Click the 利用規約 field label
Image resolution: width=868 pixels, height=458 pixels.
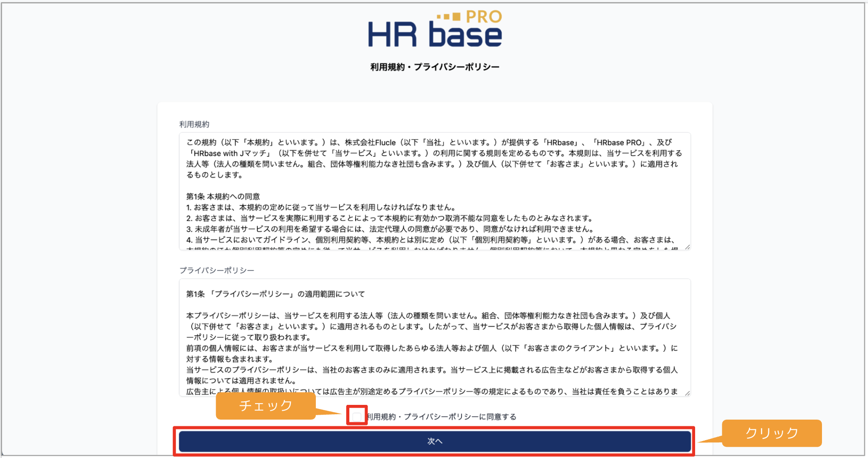(194, 124)
